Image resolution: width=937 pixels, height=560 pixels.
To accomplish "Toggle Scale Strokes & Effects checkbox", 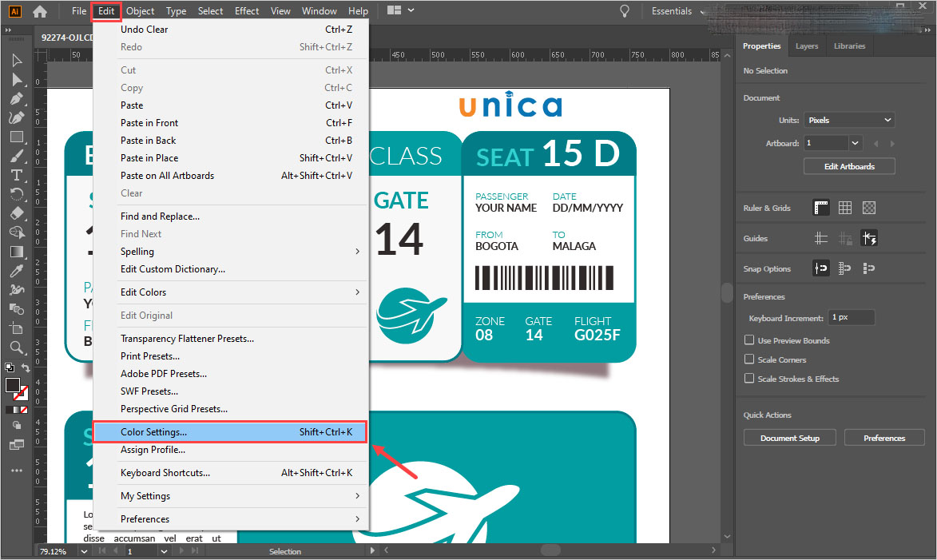I will point(749,379).
